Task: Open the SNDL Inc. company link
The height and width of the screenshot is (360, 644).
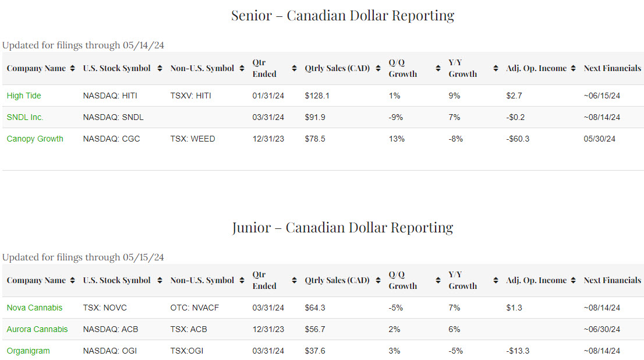Action: pos(25,117)
